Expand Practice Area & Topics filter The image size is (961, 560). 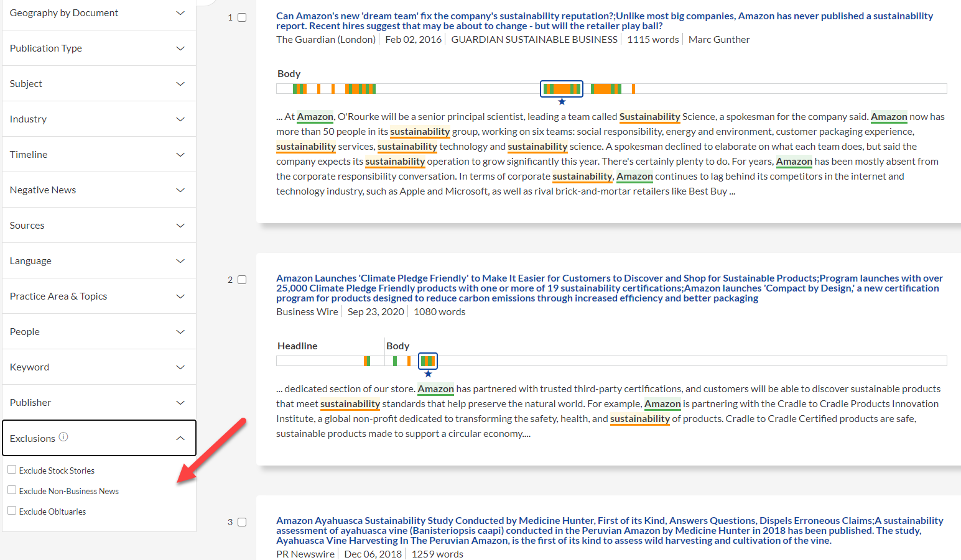pyautogui.click(x=99, y=296)
